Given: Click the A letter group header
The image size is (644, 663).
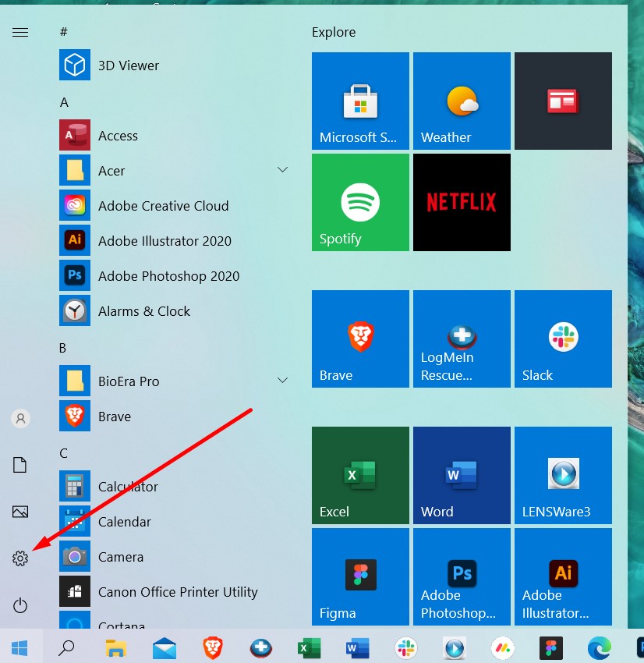Looking at the screenshot, I should click(x=64, y=102).
